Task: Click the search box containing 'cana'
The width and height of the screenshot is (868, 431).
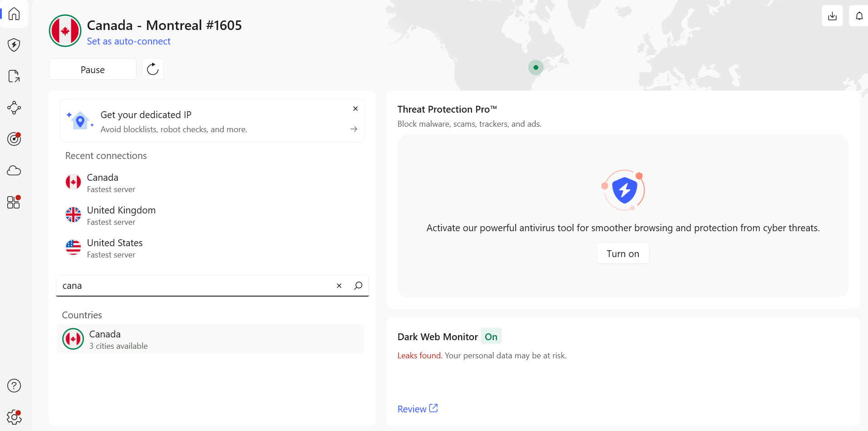Action: point(195,286)
